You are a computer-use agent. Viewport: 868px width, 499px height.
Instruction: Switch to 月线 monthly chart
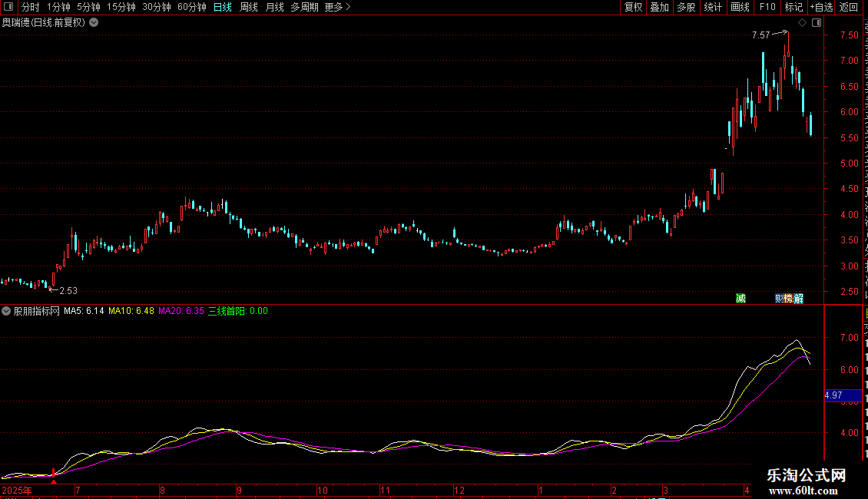[x=274, y=7]
